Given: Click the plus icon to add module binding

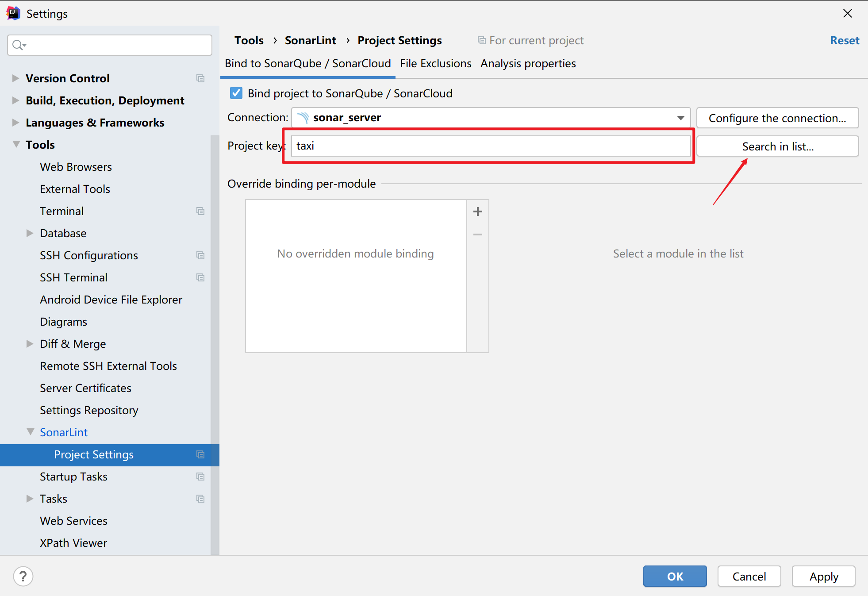Looking at the screenshot, I should (x=477, y=211).
